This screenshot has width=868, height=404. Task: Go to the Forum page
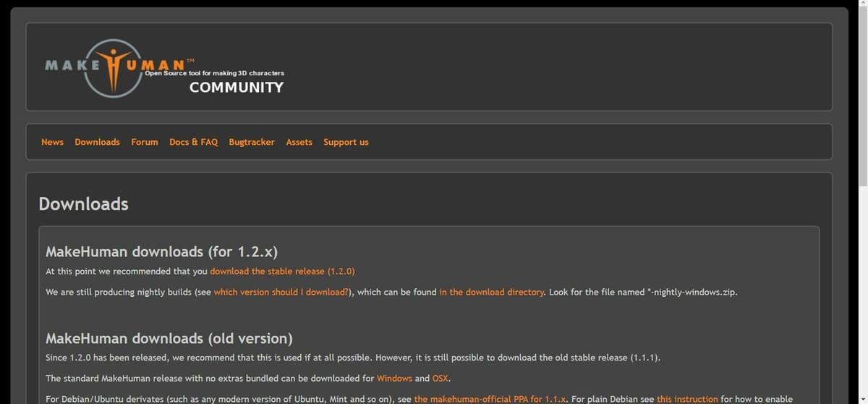click(x=145, y=142)
